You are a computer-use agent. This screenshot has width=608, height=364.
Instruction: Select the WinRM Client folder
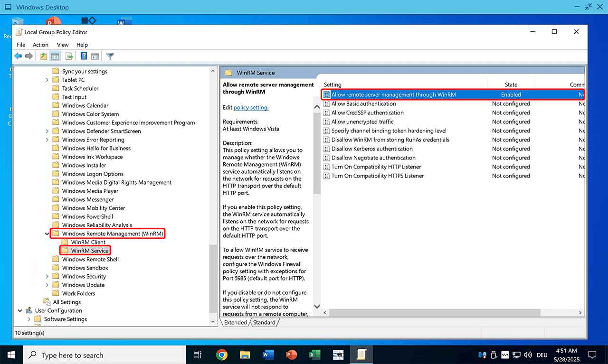tap(88, 242)
